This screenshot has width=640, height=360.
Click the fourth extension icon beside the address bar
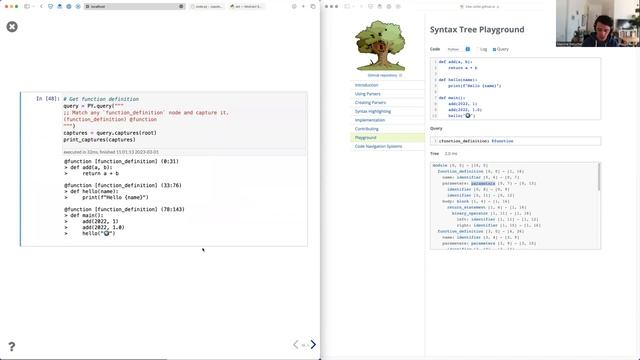78,7
